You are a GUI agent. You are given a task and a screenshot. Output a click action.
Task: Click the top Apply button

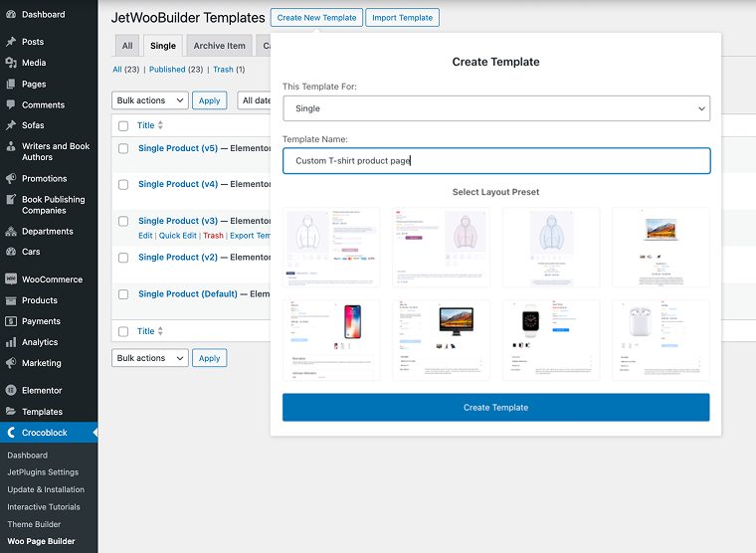tap(210, 100)
